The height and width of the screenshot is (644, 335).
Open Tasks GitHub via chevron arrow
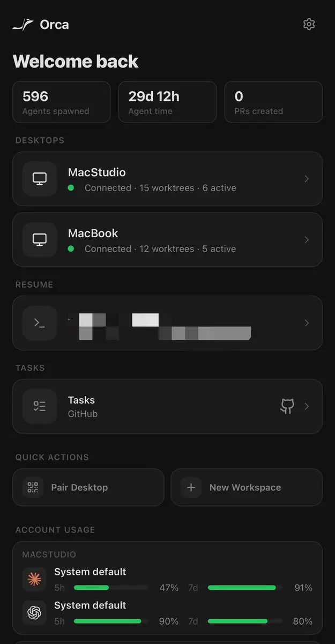pyautogui.click(x=307, y=406)
